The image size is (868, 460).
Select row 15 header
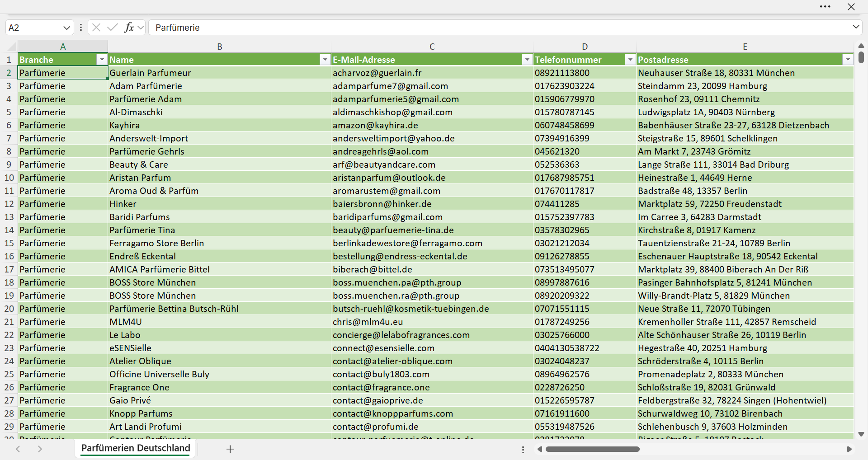pos(9,243)
